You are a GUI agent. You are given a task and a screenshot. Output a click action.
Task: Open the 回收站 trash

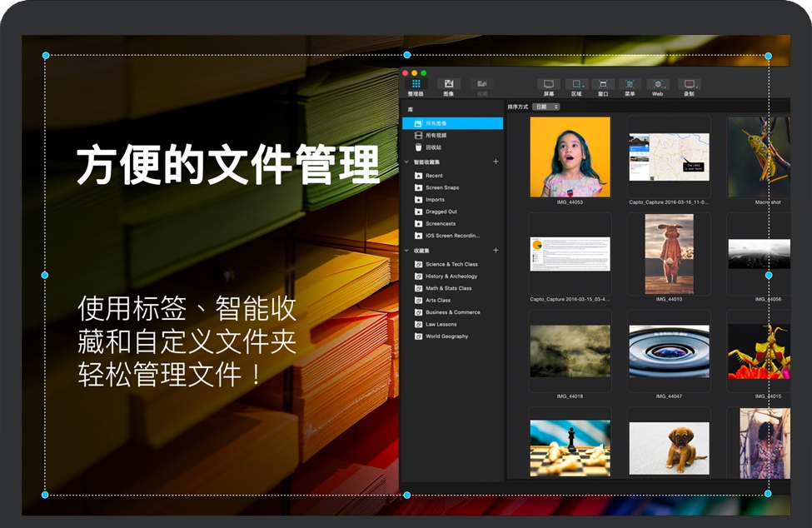coord(434,147)
